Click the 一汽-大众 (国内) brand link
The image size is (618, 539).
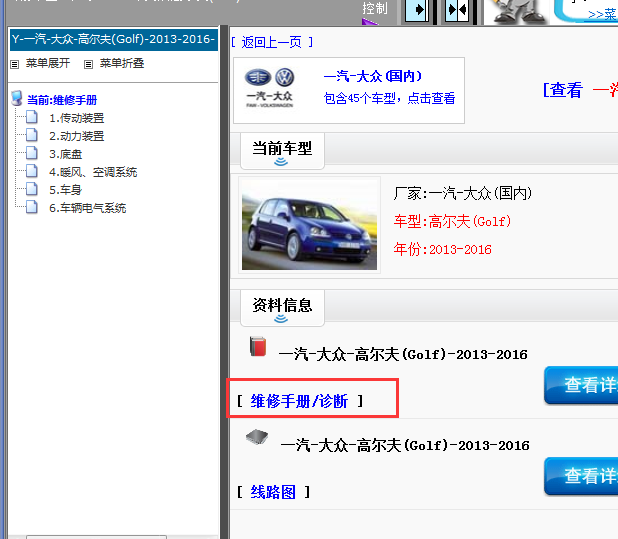tap(373, 76)
